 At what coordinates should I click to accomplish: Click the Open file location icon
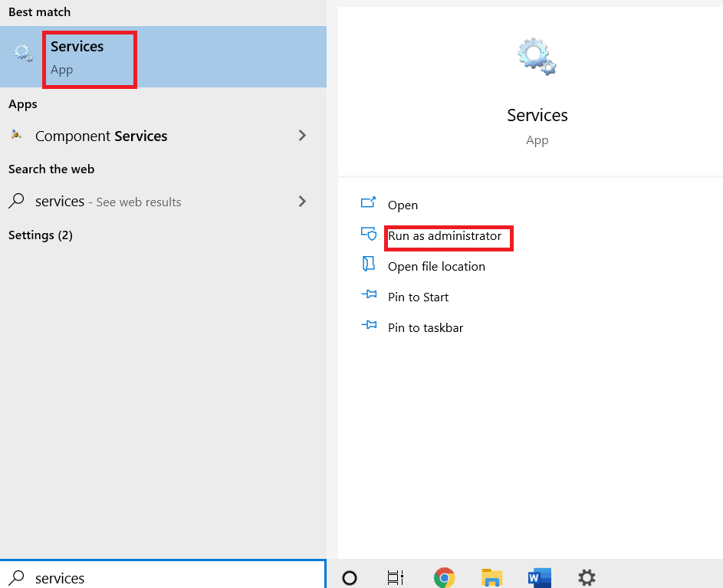click(369, 266)
